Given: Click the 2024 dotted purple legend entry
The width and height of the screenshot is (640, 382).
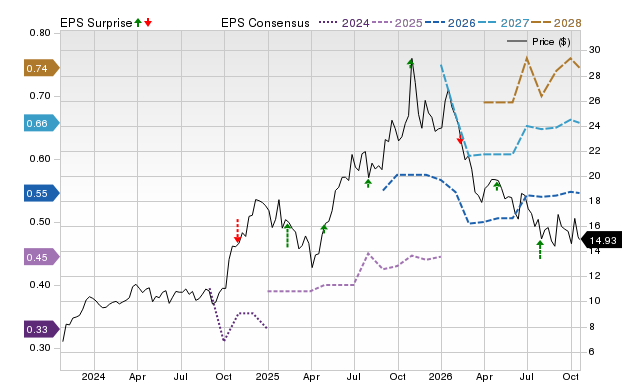Looking at the screenshot, I should click(344, 23).
